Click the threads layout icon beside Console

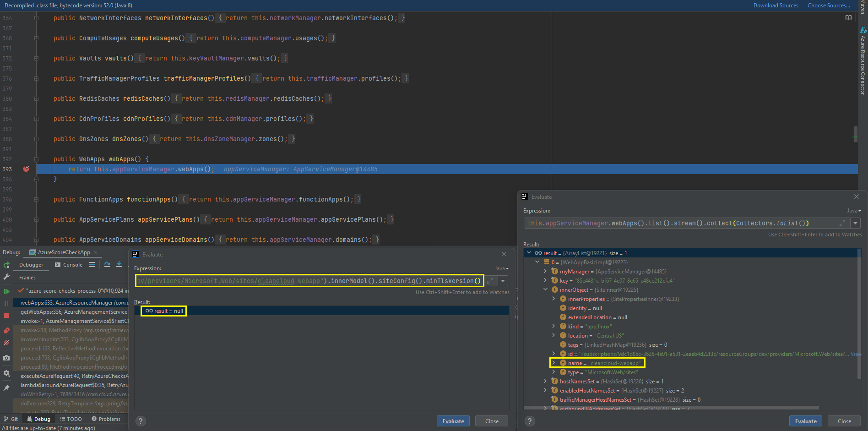click(92, 264)
